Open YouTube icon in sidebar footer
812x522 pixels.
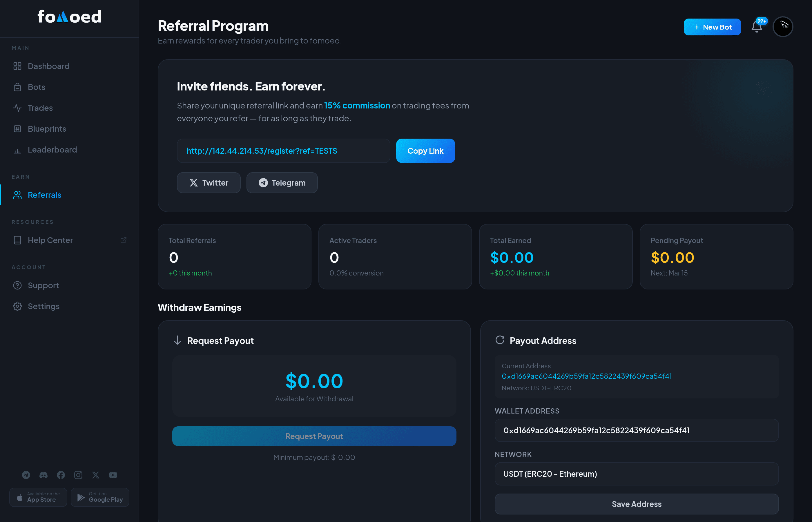click(x=113, y=475)
